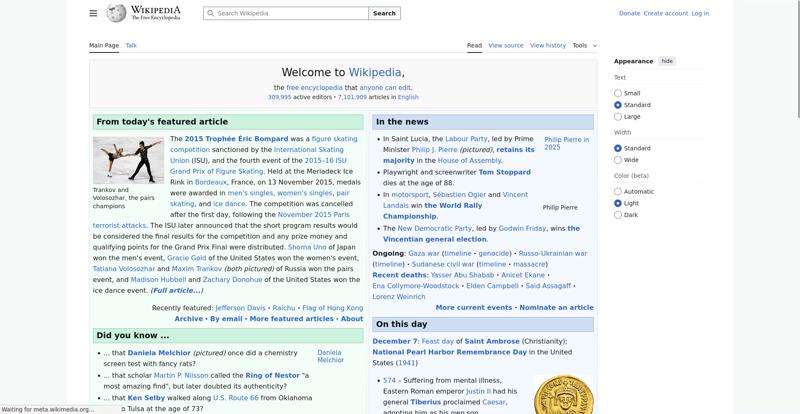Set color mode to Automatic

[618, 191]
